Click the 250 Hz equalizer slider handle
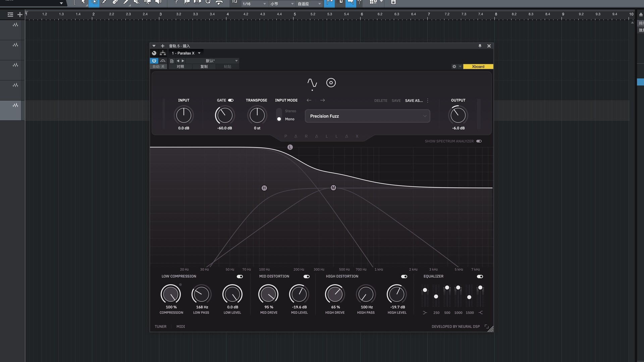This screenshot has width=644, height=362. click(436, 297)
